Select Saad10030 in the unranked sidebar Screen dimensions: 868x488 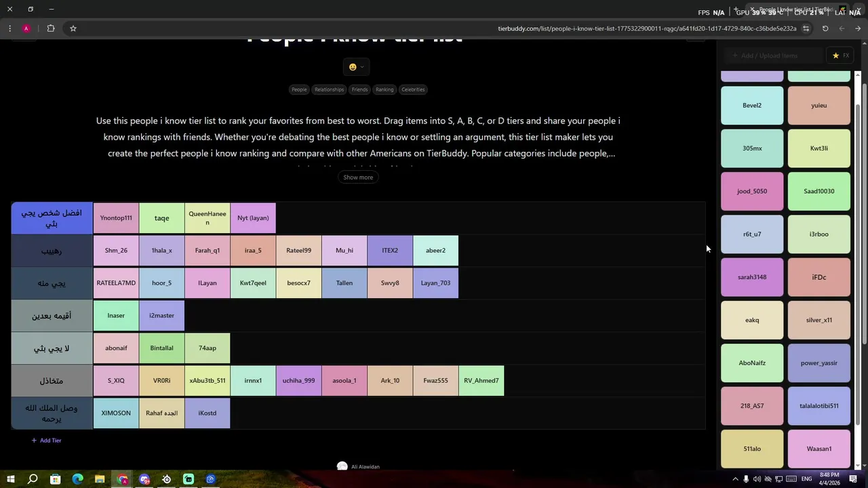(819, 192)
